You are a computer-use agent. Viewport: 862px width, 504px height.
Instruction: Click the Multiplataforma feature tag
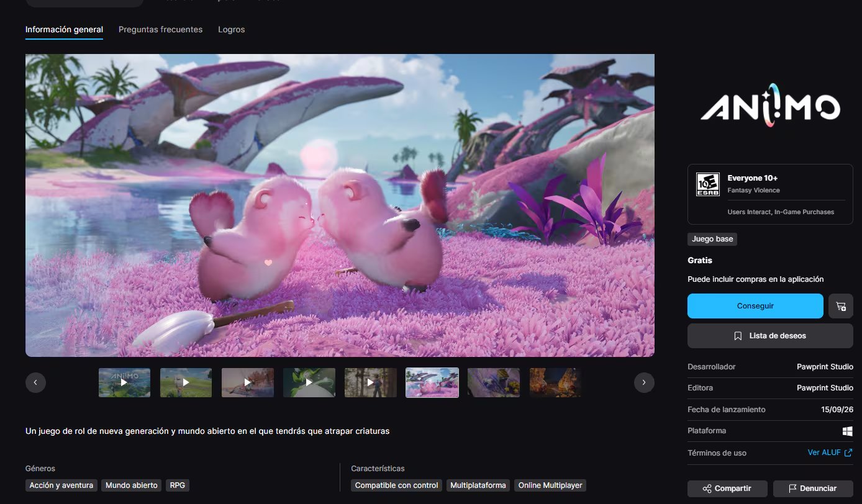click(x=478, y=485)
